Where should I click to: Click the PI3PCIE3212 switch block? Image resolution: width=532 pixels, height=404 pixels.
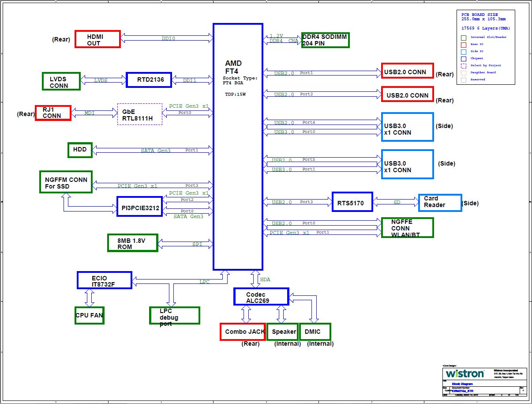[140, 207]
